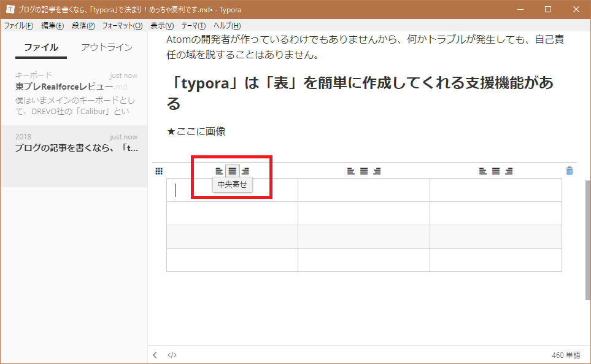Click the 中央寄せ tooltip label
Screen dimensions: 591x364
(x=232, y=185)
